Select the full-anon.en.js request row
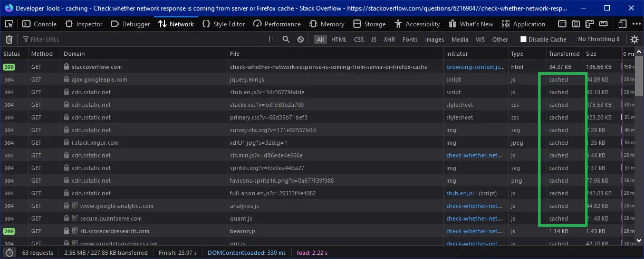 coord(318,193)
